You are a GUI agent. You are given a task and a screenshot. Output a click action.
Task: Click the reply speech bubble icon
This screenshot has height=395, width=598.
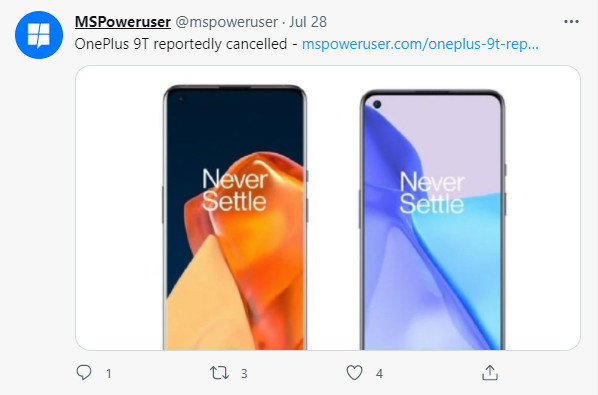[x=84, y=373]
